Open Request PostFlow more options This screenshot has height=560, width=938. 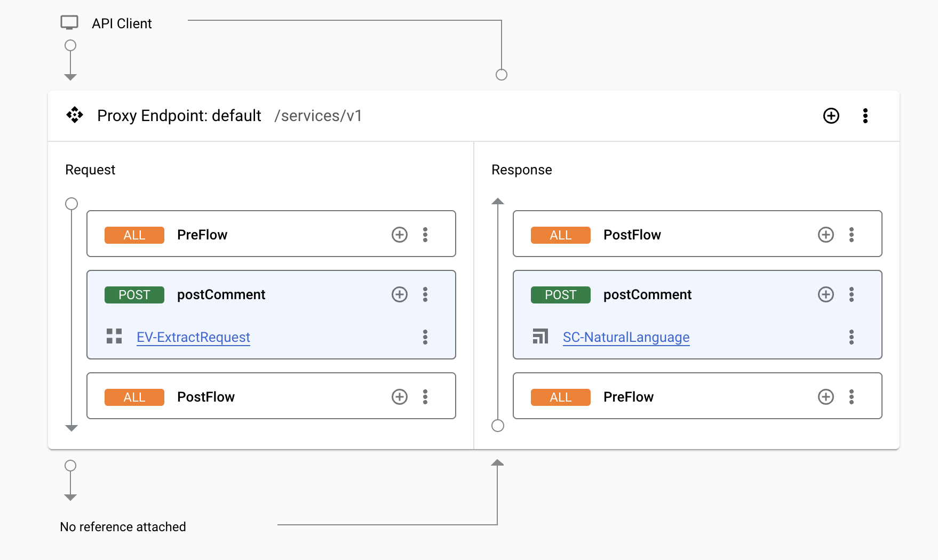pyautogui.click(x=425, y=397)
